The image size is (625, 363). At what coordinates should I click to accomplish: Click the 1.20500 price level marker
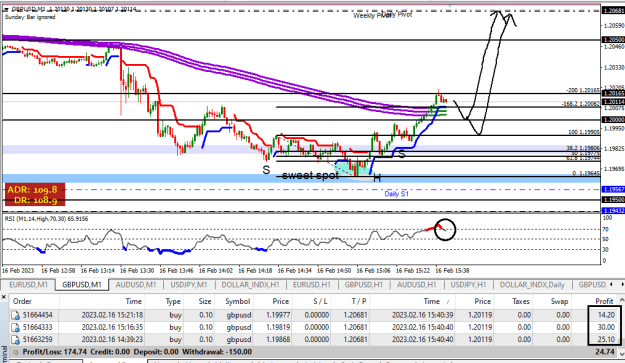point(613,40)
